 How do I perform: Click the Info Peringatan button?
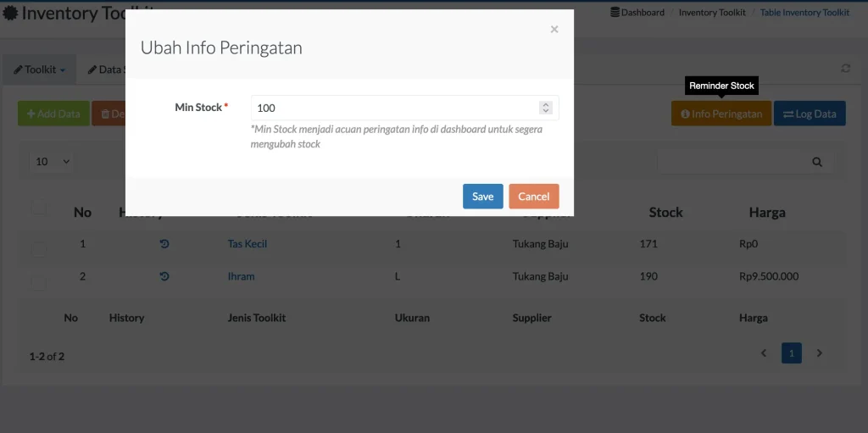[721, 114]
